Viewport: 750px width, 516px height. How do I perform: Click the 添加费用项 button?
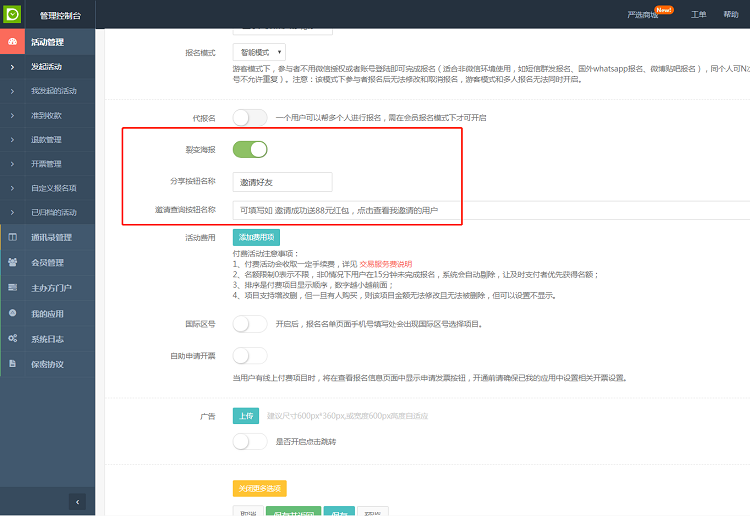tap(256, 237)
